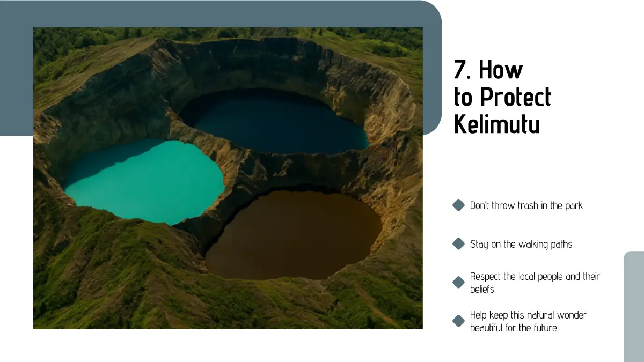The image size is (644, 362).
Task: Select the word "How" in the slide heading
Action: point(501,70)
